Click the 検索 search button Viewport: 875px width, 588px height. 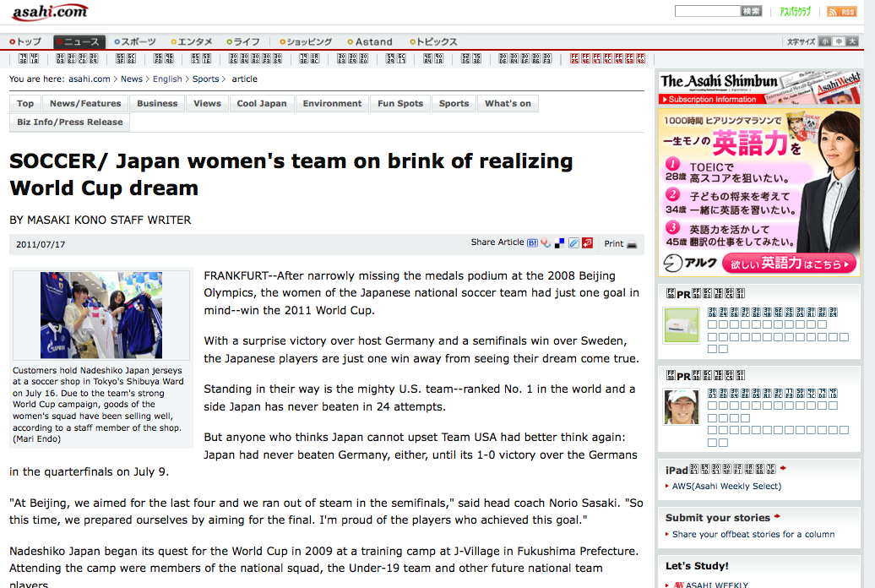point(751,11)
